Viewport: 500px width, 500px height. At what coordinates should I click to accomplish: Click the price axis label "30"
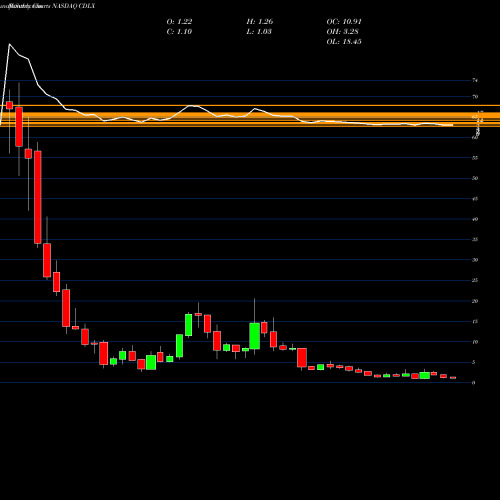[x=475, y=260]
